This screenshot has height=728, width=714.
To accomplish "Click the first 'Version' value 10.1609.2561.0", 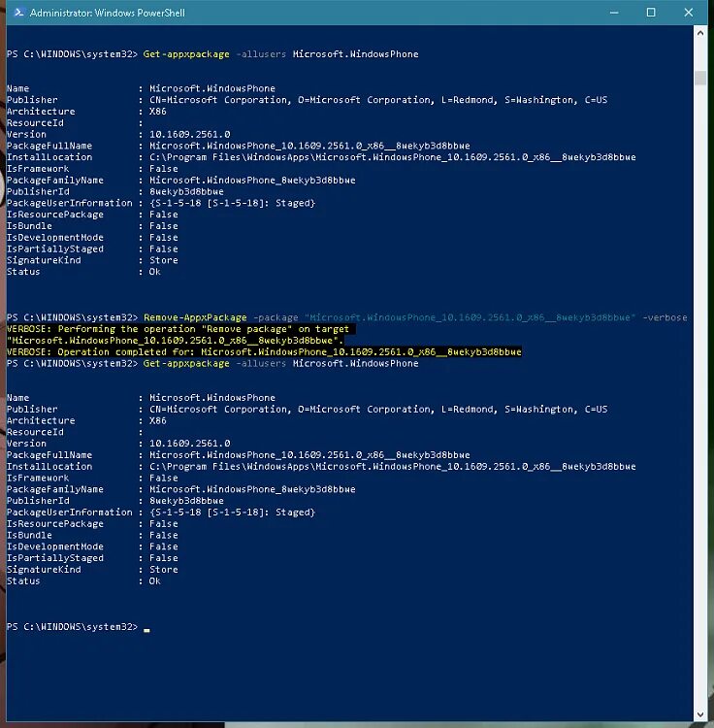I will click(x=189, y=134).
